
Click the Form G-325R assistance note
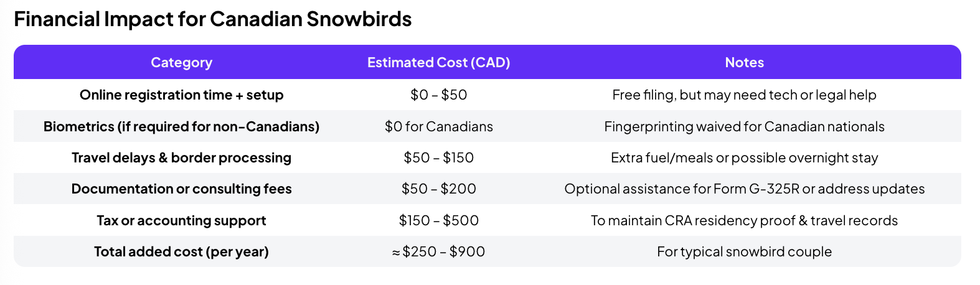(744, 189)
